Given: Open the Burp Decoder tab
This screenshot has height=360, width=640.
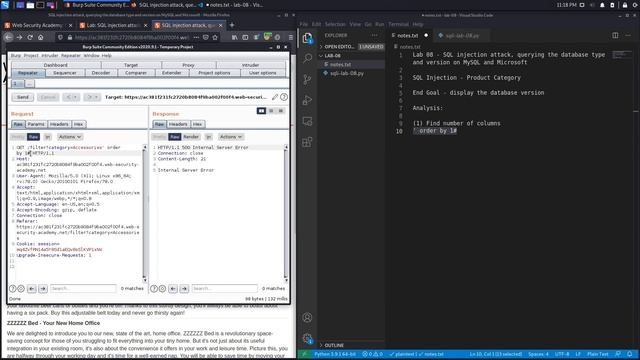Looking at the screenshot, I should [101, 73].
